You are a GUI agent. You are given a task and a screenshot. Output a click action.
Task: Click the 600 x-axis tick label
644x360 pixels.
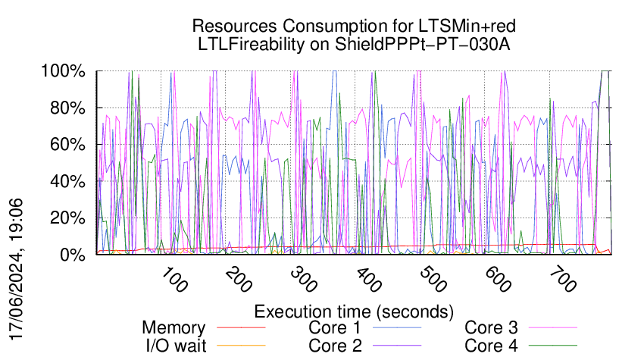pyautogui.click(x=498, y=280)
